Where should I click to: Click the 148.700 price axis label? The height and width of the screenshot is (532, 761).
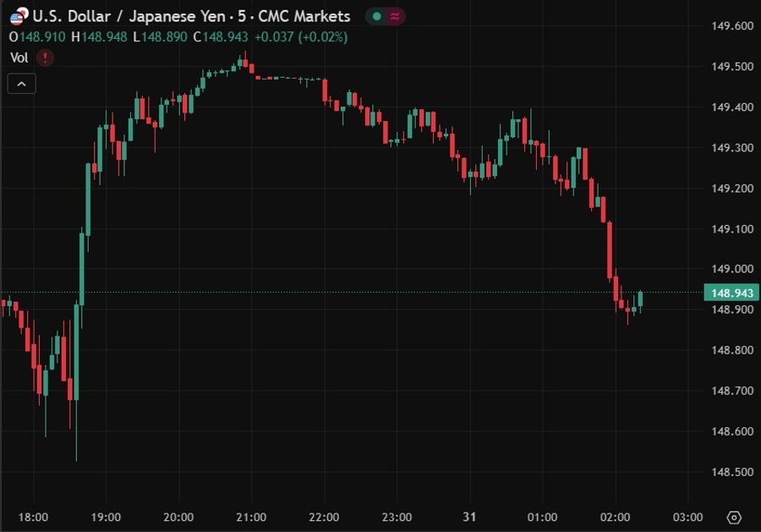tap(732, 391)
